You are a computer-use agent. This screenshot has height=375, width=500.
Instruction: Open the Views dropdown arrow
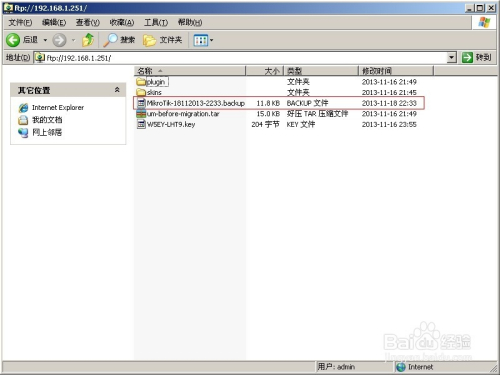coord(211,40)
